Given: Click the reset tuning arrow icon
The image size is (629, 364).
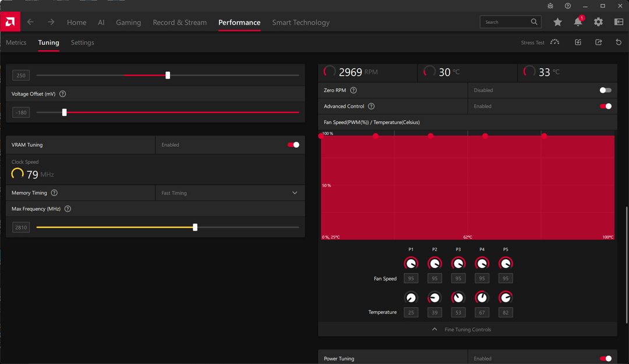Looking at the screenshot, I should pos(619,43).
